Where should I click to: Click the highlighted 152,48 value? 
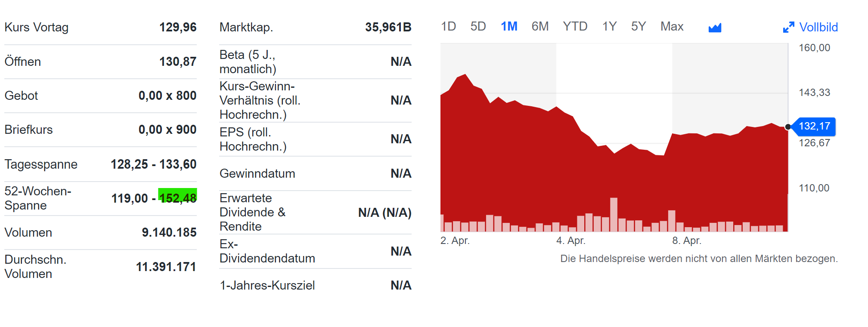(178, 197)
